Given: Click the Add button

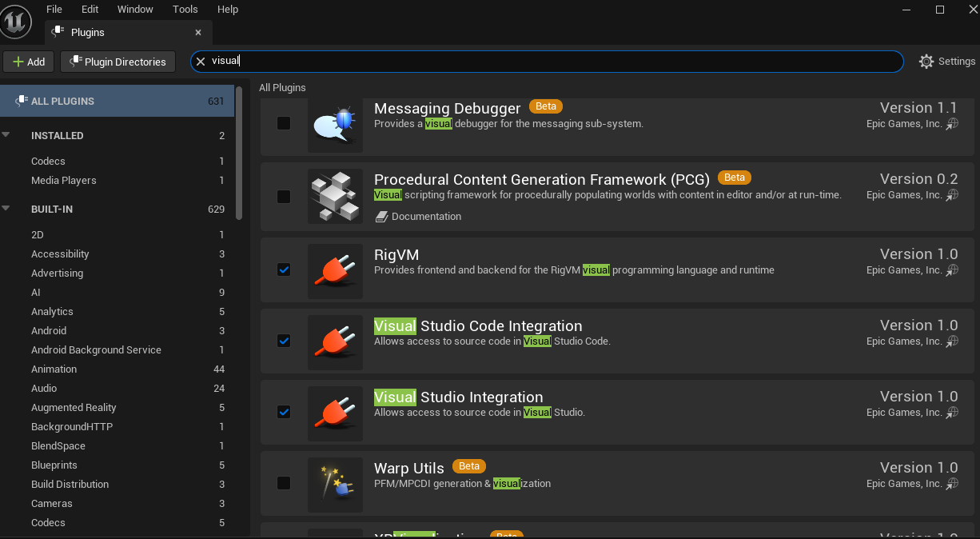Looking at the screenshot, I should pyautogui.click(x=29, y=62).
